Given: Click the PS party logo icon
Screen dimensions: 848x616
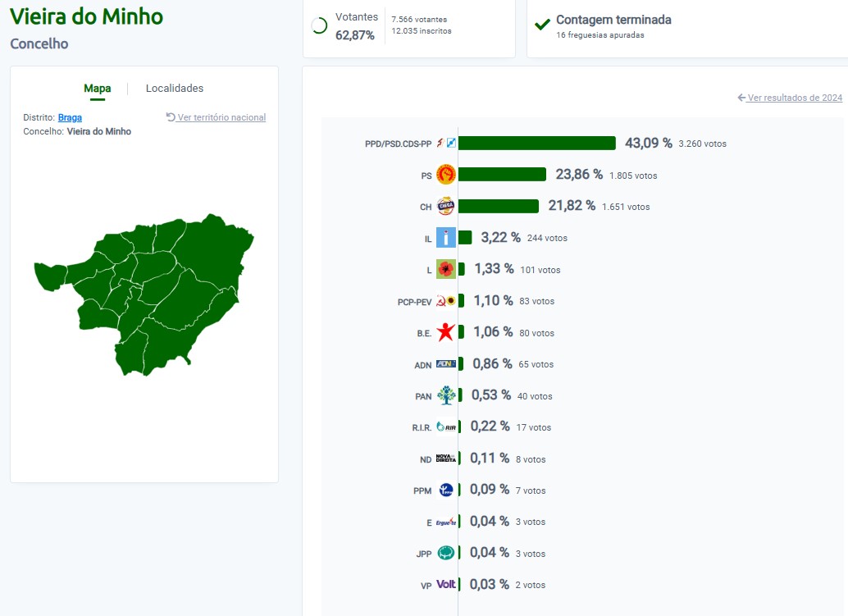Looking at the screenshot, I should 445,175.
